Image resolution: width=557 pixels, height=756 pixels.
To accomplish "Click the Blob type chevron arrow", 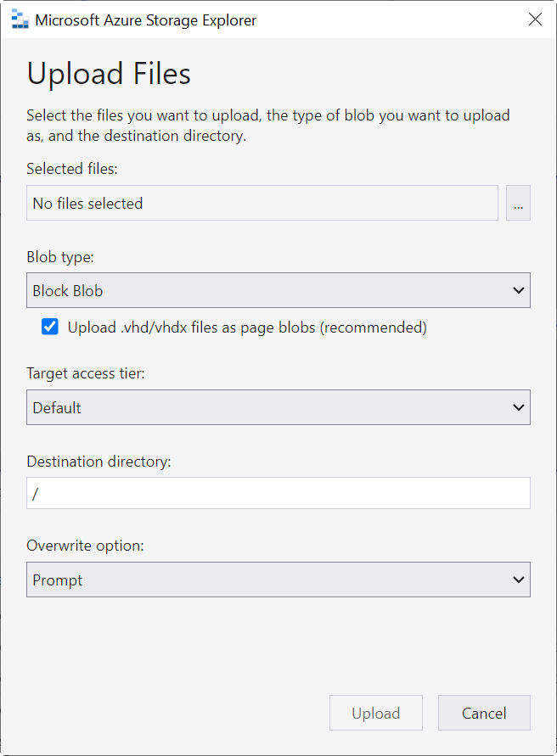I will 519,291.
